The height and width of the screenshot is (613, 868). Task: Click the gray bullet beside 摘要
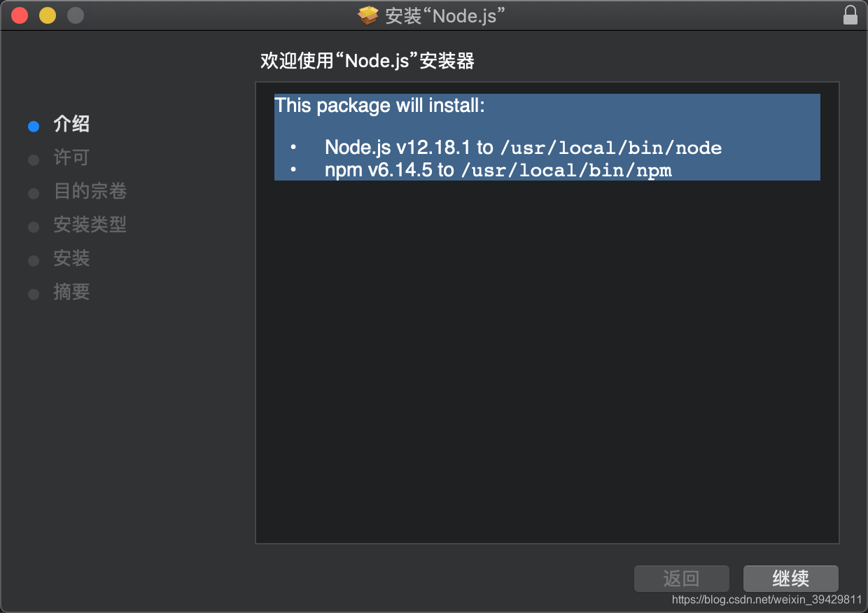(x=34, y=295)
